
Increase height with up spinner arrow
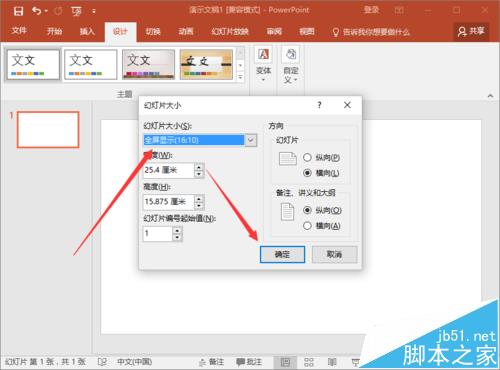pyautogui.click(x=199, y=199)
